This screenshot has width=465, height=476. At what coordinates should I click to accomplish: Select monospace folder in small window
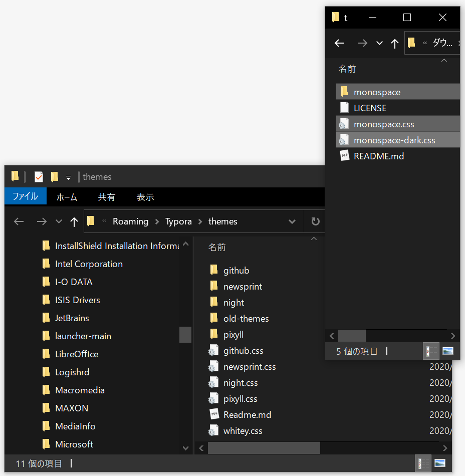(398, 92)
